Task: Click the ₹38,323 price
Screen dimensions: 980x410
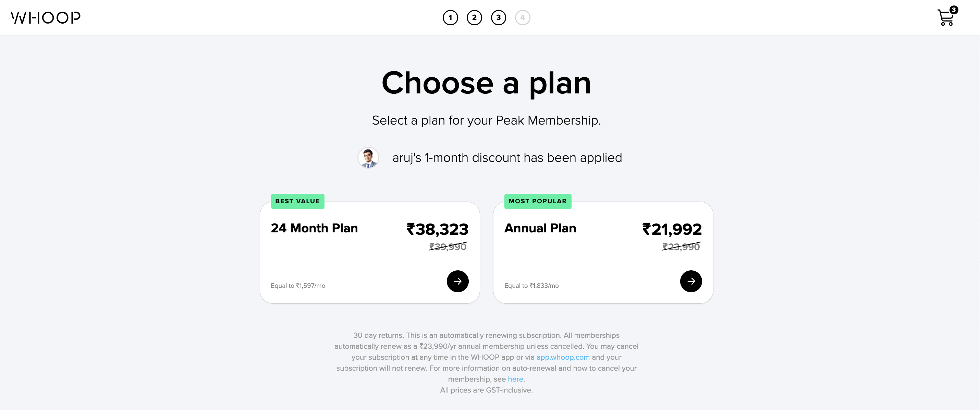Action: click(x=437, y=229)
